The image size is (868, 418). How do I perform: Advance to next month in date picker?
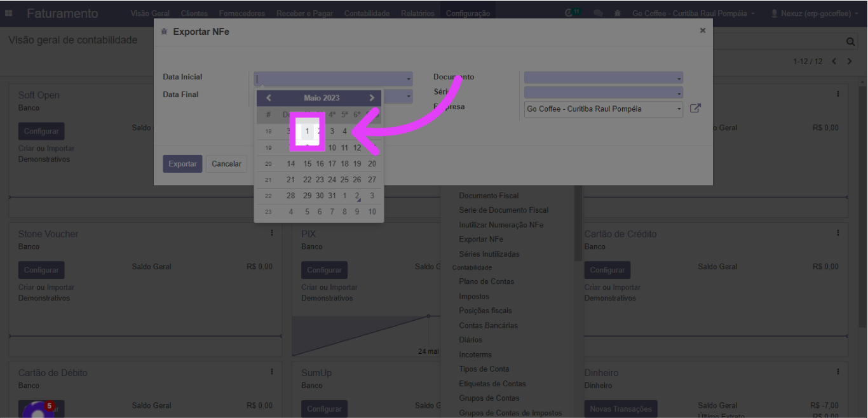click(x=372, y=98)
